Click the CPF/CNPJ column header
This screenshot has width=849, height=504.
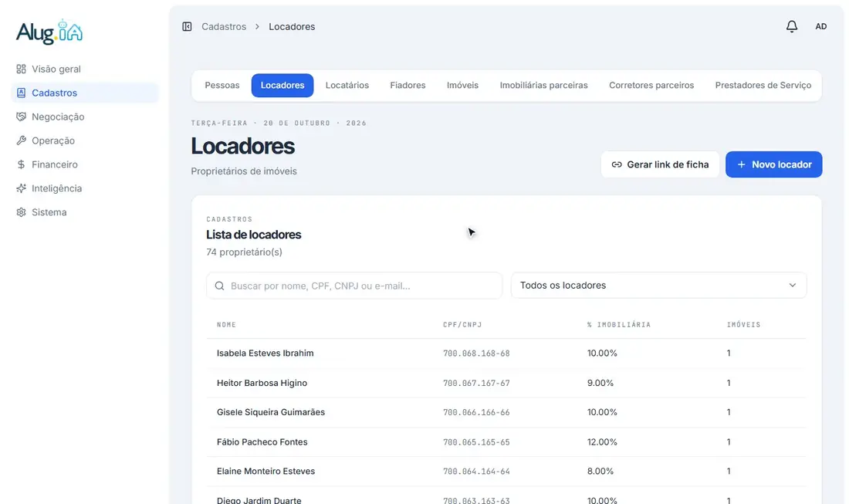pos(462,325)
